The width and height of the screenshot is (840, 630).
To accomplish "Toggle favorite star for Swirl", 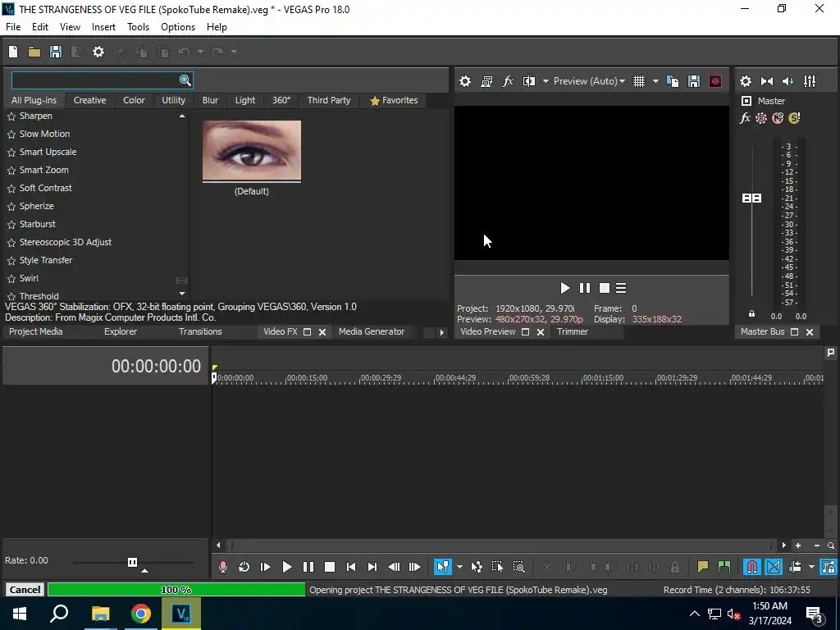I will (x=11, y=279).
